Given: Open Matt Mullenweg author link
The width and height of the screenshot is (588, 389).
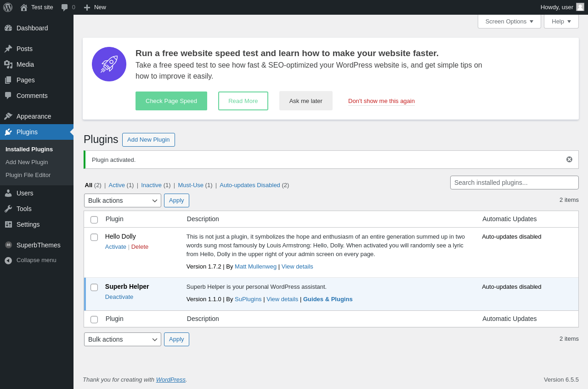Looking at the screenshot, I should [x=255, y=267].
